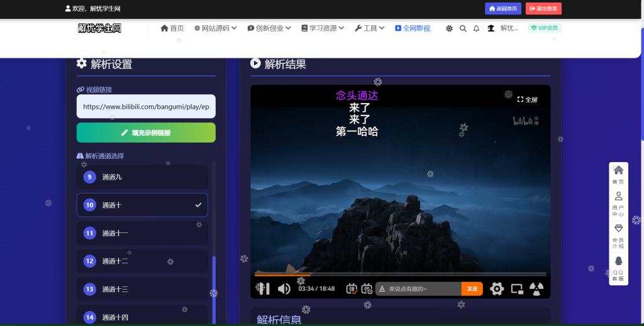Open 用户中心 in floating sidebar
Image resolution: width=644 pixels, height=326 pixels.
point(618,204)
